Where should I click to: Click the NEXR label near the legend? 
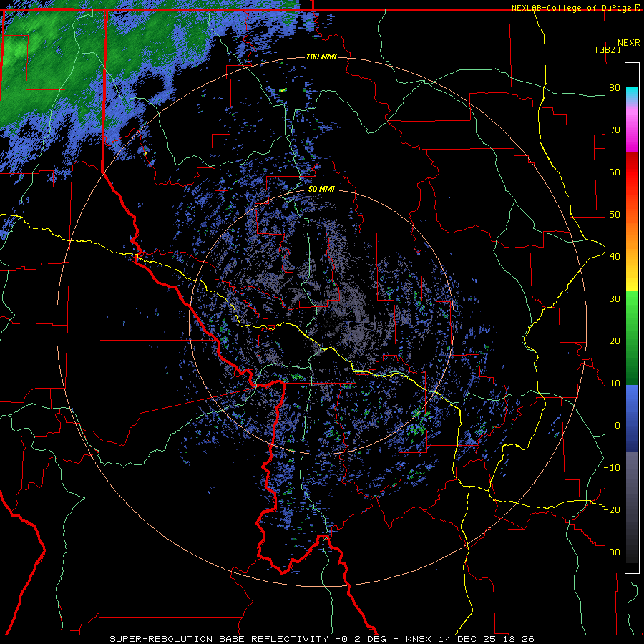pos(628,43)
